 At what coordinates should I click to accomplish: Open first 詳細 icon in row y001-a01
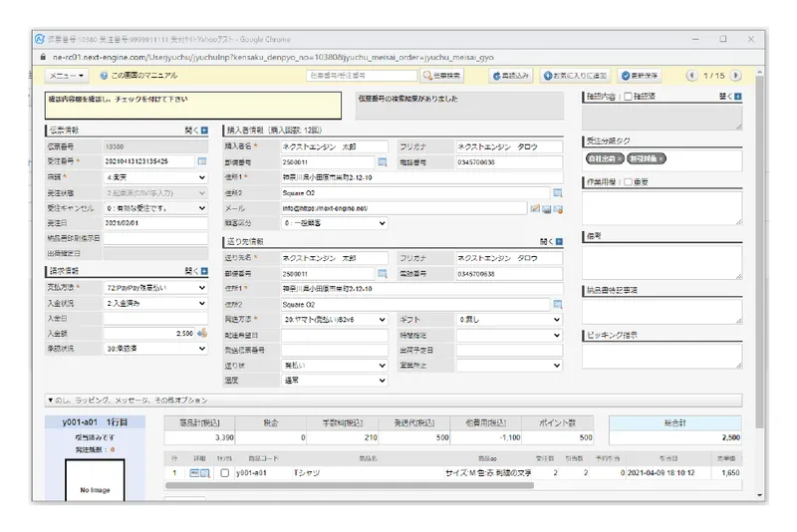[194, 473]
